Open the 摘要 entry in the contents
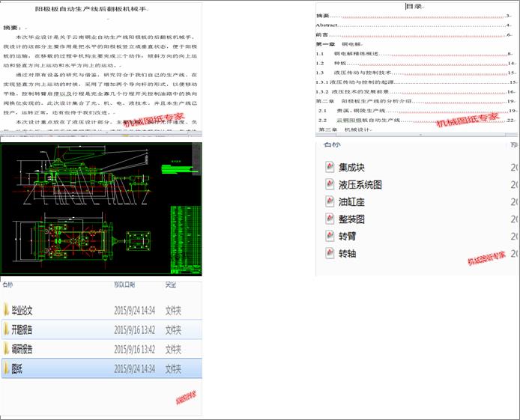Screen dimensions: 520x420 click(414, 16)
